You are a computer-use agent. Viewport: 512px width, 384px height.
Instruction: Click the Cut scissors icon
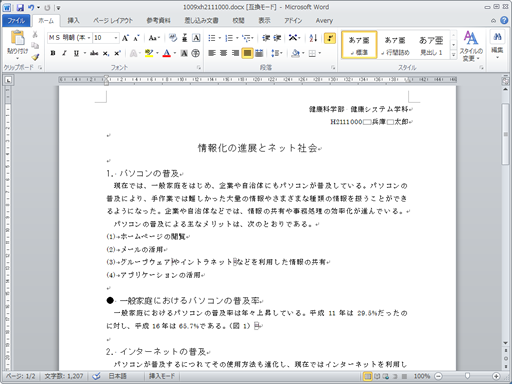[35, 34]
